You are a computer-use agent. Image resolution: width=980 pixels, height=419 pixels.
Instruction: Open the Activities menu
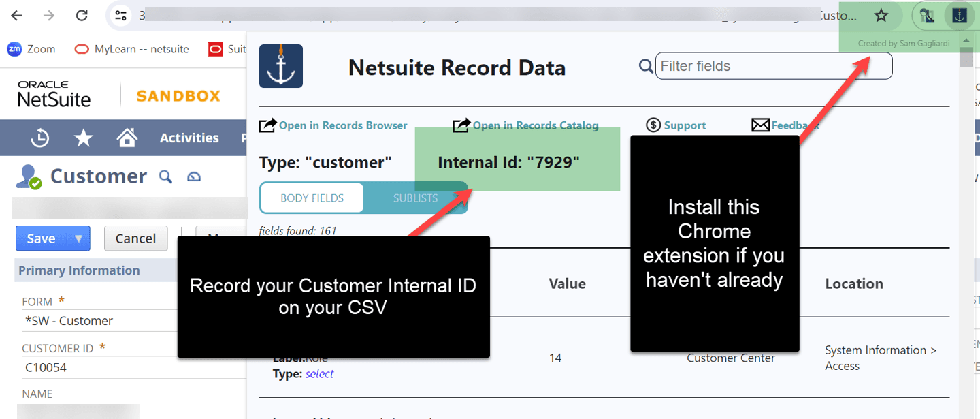coord(189,138)
